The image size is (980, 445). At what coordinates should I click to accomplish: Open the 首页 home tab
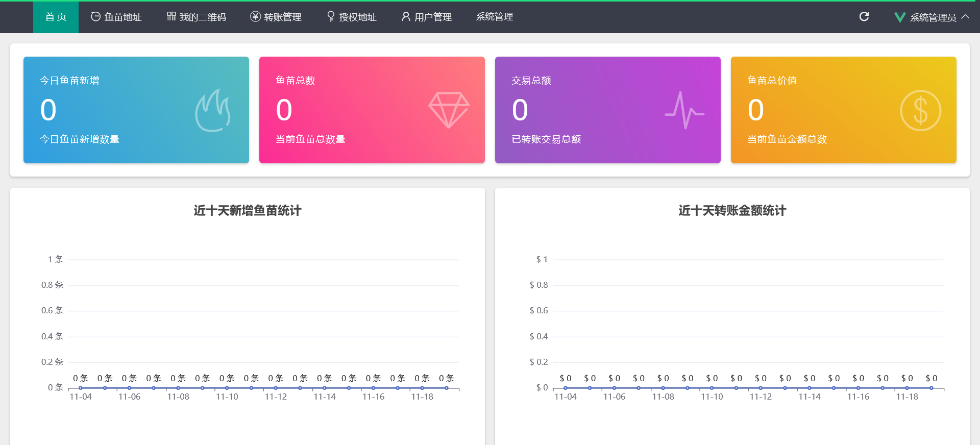click(56, 17)
